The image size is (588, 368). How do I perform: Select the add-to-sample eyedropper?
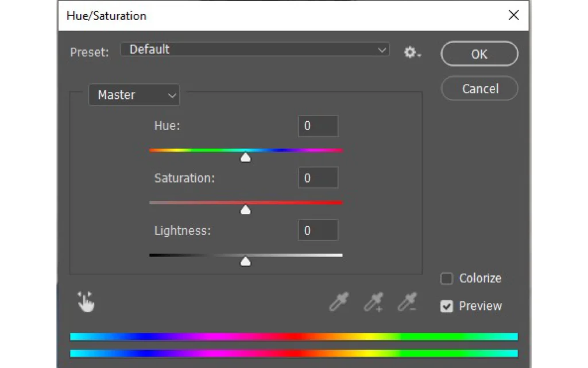pyautogui.click(x=373, y=301)
